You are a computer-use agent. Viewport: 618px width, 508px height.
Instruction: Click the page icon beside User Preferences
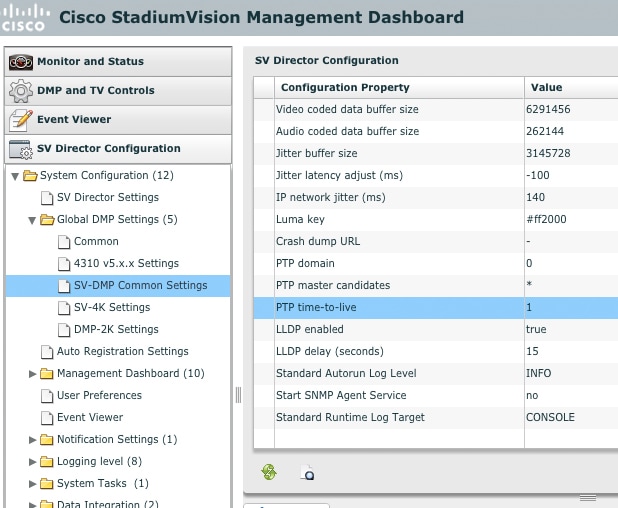point(47,396)
